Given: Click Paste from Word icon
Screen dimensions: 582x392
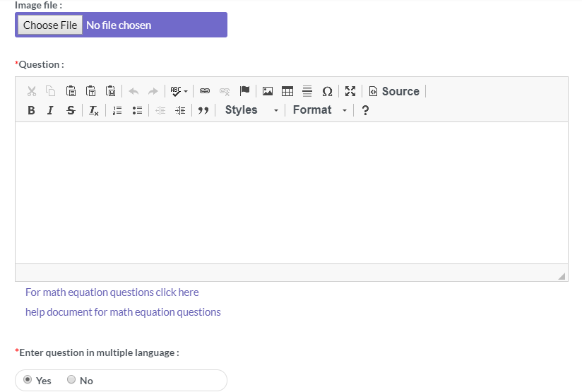Looking at the screenshot, I should tap(111, 91).
